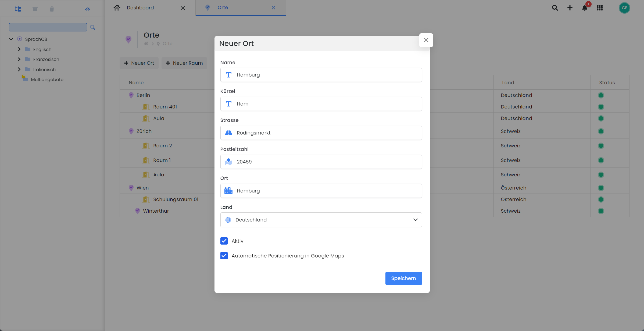The image size is (644, 331).
Task: Expand the Englisch folder in the tree
Action: pos(19,49)
